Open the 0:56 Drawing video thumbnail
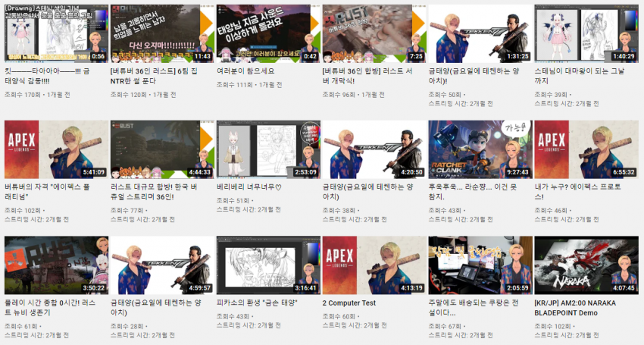The height and width of the screenshot is (345, 644). pyautogui.click(x=56, y=33)
